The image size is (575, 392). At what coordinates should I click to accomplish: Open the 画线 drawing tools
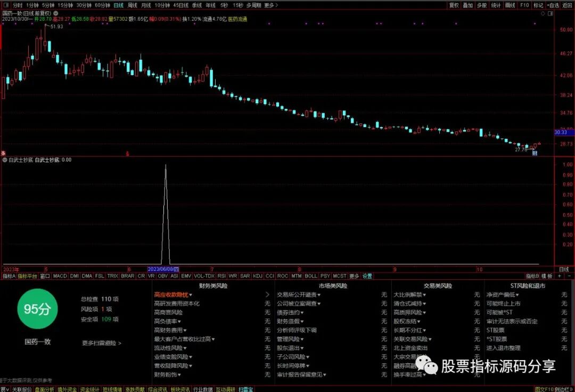(510, 5)
